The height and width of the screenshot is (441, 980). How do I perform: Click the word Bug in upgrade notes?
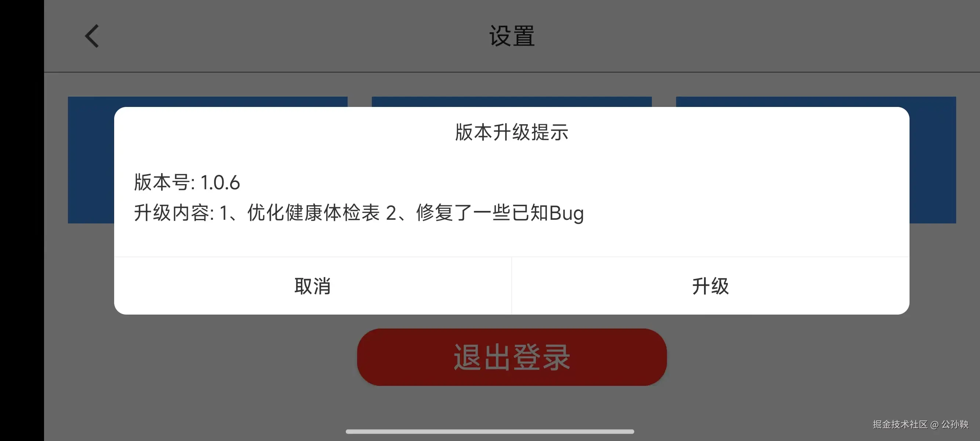click(566, 213)
